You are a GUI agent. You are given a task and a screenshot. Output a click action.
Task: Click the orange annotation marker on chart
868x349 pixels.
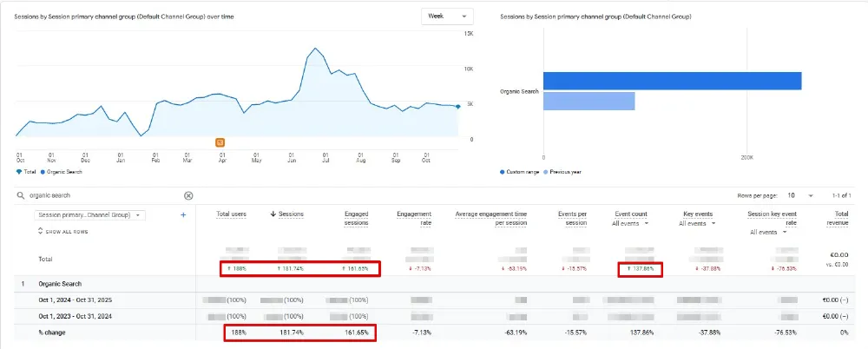tap(220, 142)
